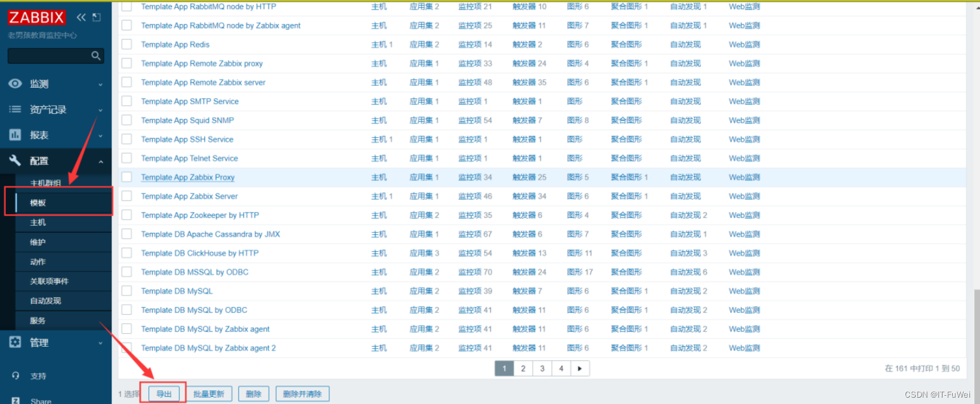Open Template App Remote Zabbix server

pos(203,83)
